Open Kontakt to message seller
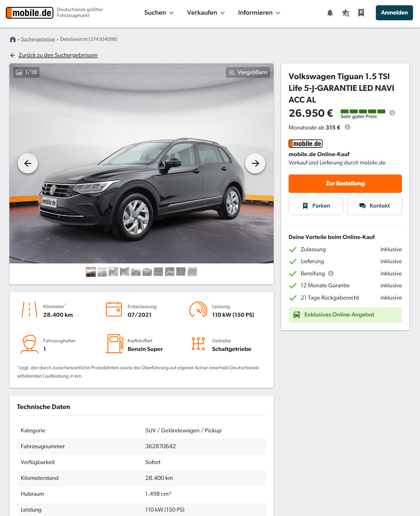 pyautogui.click(x=374, y=206)
